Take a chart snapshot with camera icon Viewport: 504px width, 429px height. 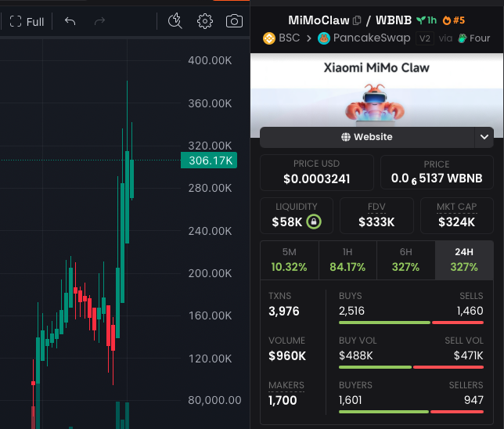(x=234, y=21)
